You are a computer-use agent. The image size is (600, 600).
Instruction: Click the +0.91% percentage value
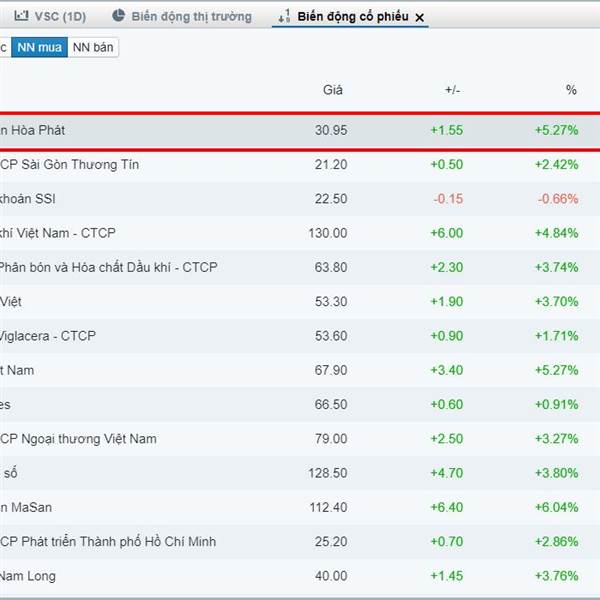(x=556, y=404)
